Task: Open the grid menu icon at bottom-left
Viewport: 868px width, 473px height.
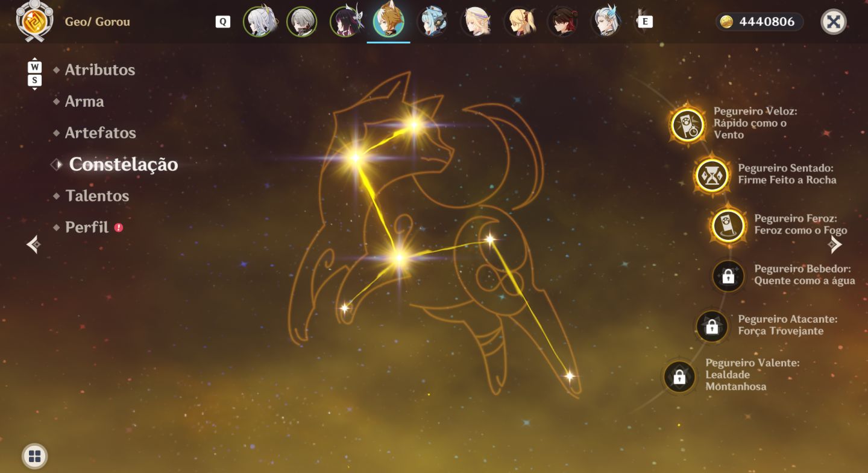Action: point(34,456)
